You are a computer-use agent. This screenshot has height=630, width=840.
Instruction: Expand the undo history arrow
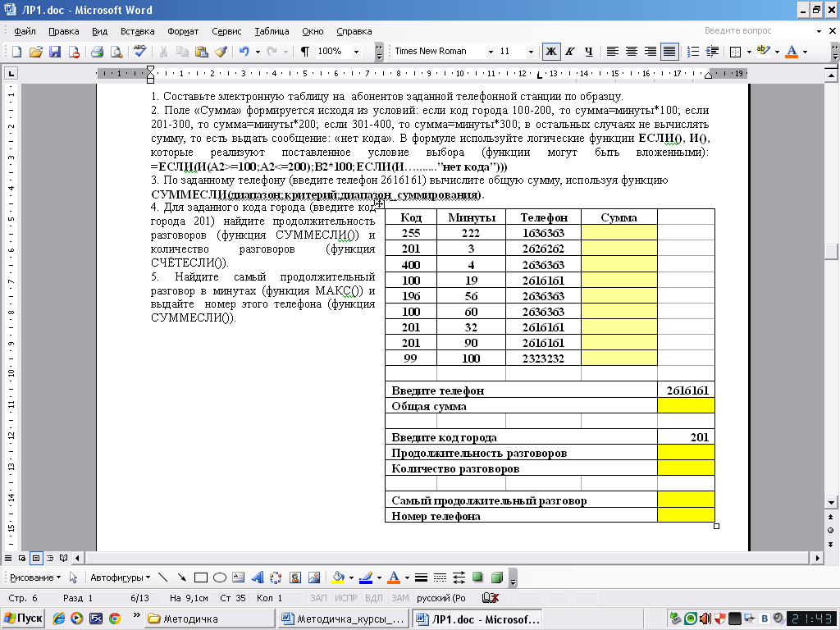[x=258, y=52]
